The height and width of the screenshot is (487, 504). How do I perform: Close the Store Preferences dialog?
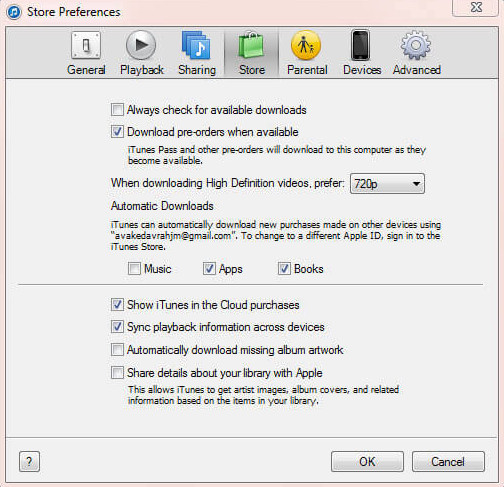[x=476, y=7]
